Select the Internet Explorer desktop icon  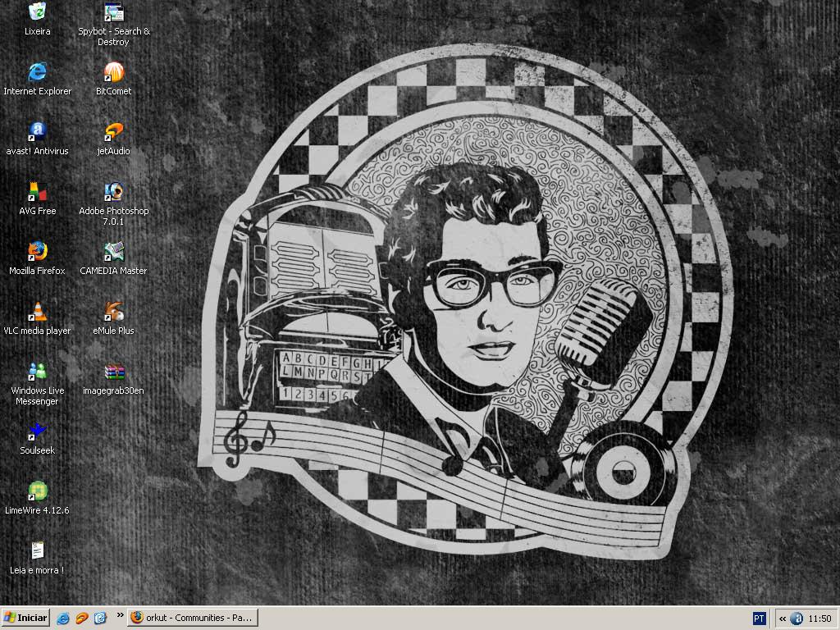[37, 72]
